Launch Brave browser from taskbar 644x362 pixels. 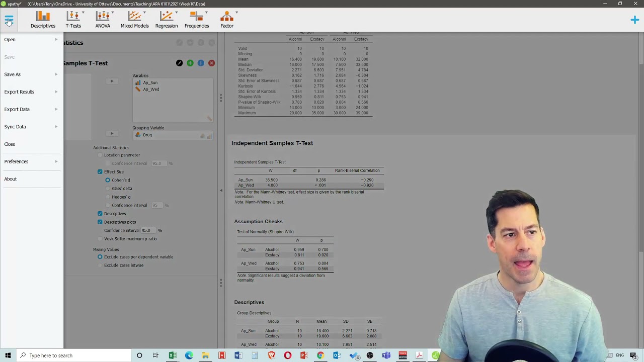(271, 355)
